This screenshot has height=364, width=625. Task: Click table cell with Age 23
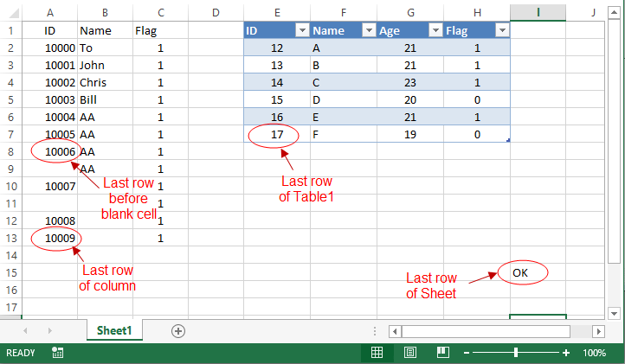[410, 82]
